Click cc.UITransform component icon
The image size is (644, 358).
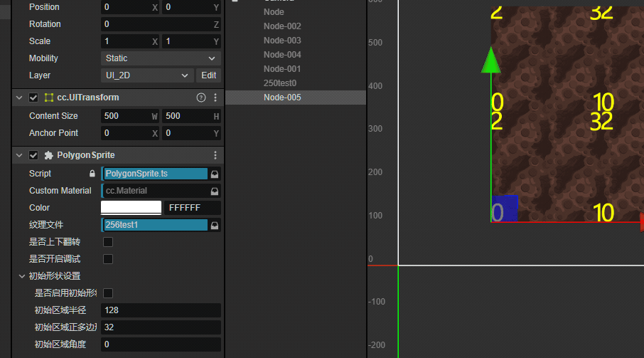(x=49, y=98)
